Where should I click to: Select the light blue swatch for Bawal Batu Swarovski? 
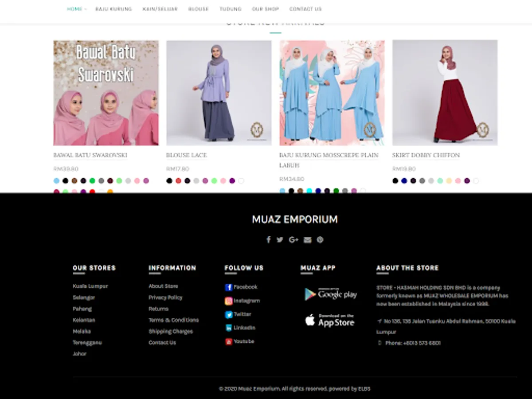click(x=56, y=181)
